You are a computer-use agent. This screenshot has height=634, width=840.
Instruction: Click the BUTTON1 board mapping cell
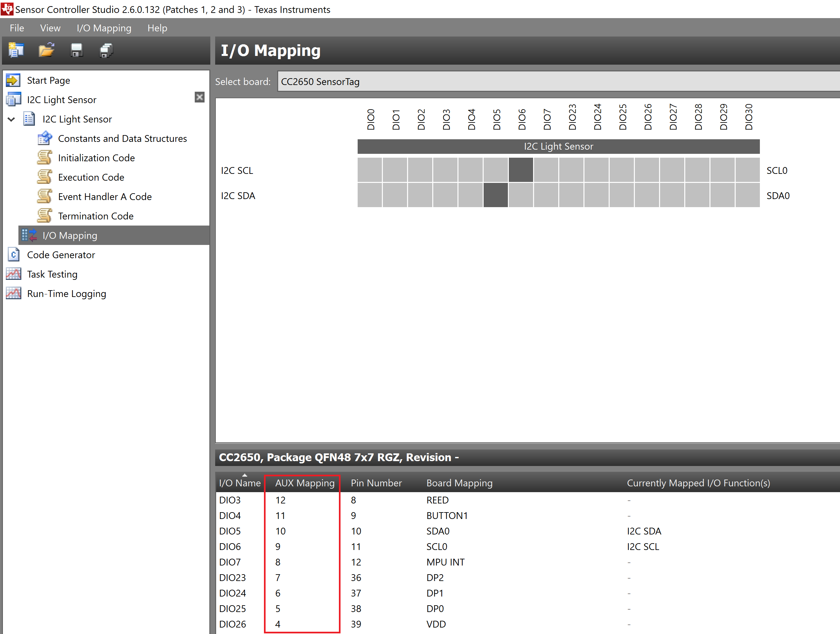tap(447, 516)
